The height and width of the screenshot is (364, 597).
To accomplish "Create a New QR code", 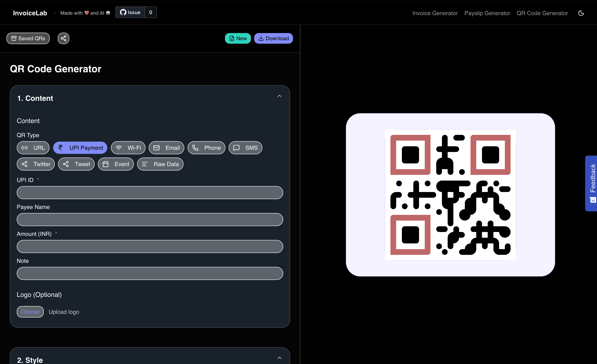I will (238, 39).
